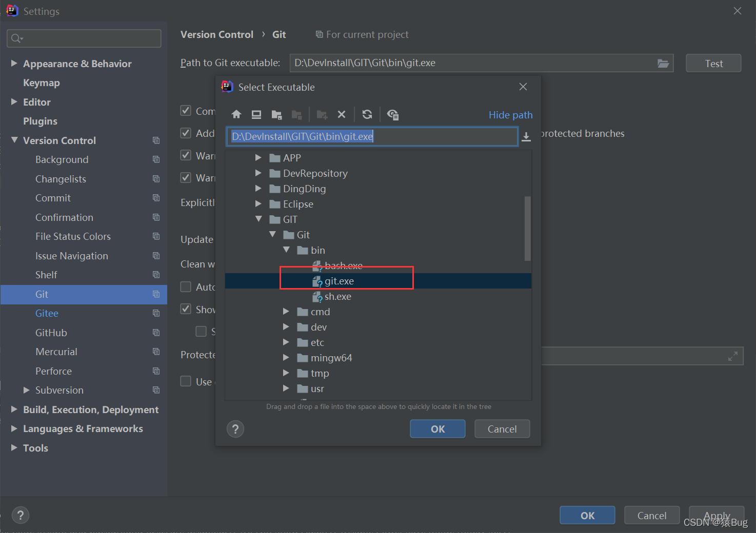
Task: Enable the 'Use' checkbox
Action: click(186, 381)
